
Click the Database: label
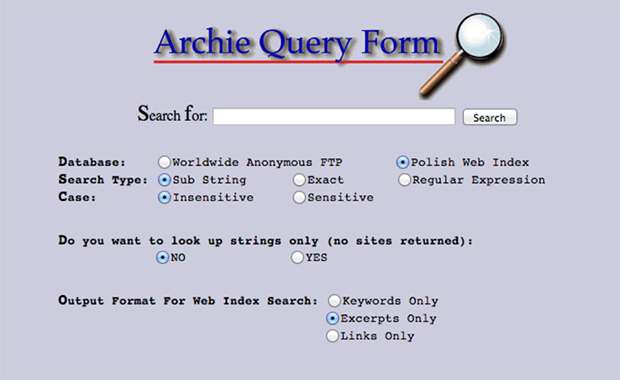(92, 162)
